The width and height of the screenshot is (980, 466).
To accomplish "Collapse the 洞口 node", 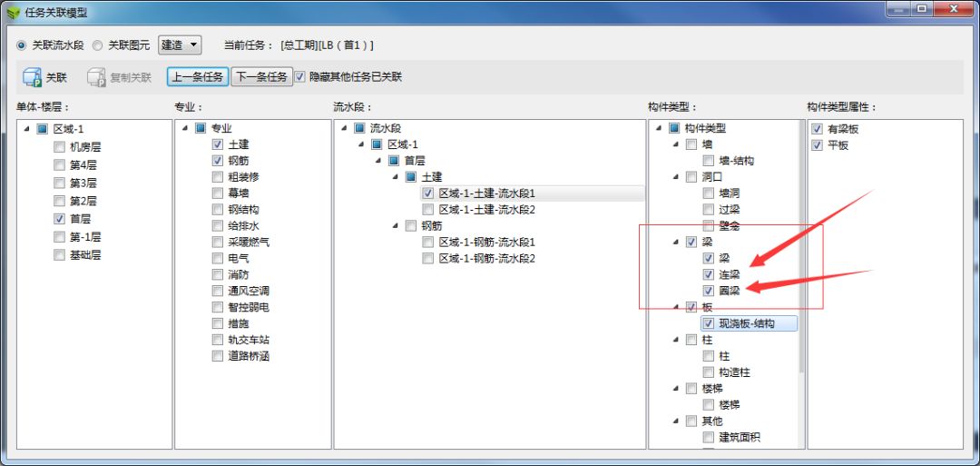I will click(676, 177).
